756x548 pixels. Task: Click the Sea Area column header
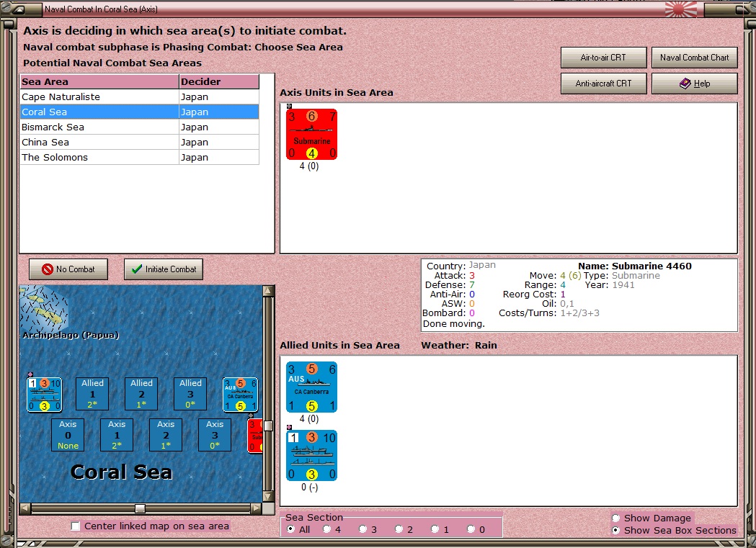[99, 81]
